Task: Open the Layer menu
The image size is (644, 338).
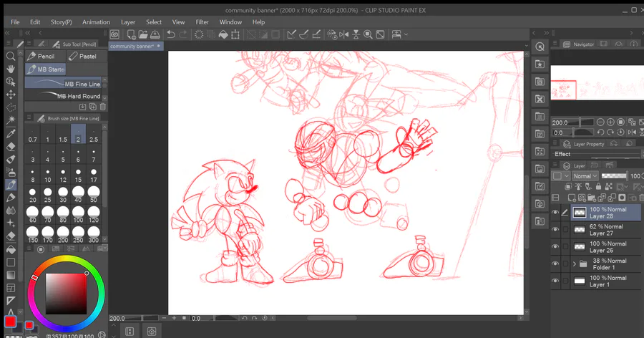Action: click(128, 22)
